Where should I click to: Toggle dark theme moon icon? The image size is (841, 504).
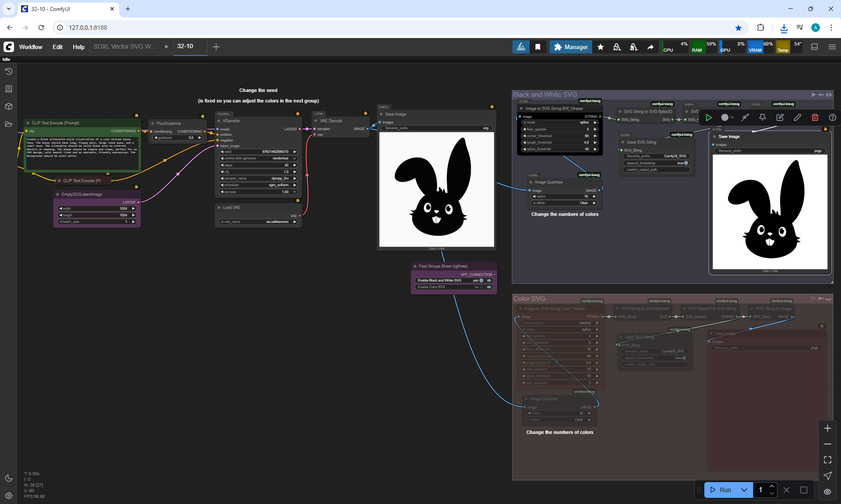[x=9, y=478]
